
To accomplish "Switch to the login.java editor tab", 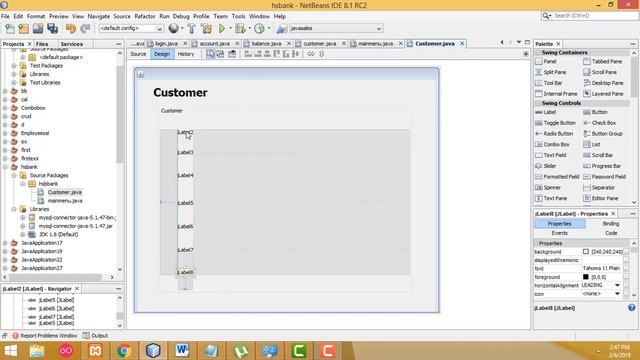I will [x=166, y=44].
